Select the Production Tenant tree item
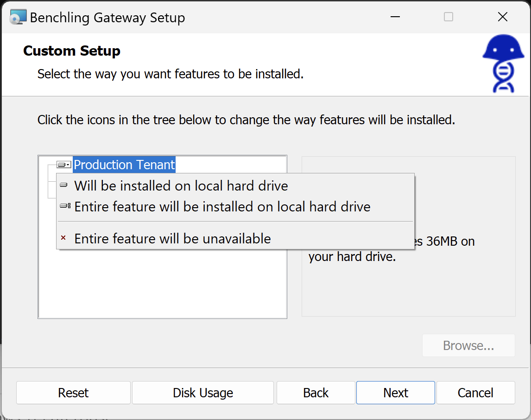This screenshot has width=531, height=420. click(124, 165)
